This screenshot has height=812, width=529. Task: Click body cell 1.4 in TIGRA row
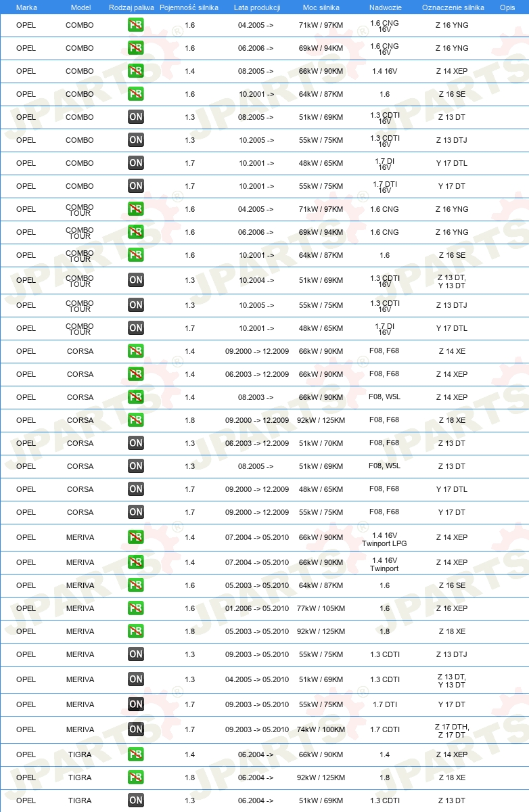pos(384,754)
